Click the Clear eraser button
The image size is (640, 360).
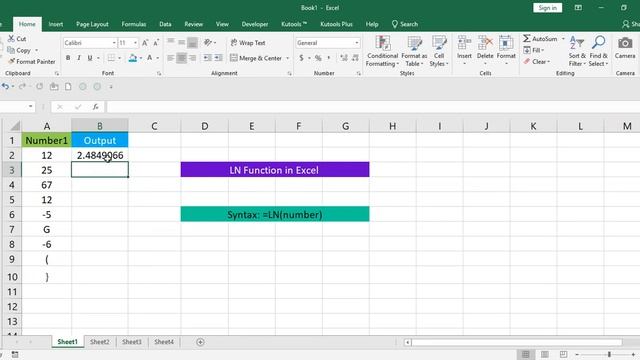click(537, 62)
